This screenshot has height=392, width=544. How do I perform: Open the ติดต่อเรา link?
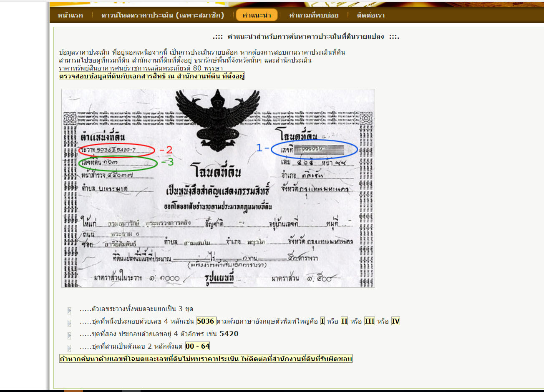tap(371, 15)
